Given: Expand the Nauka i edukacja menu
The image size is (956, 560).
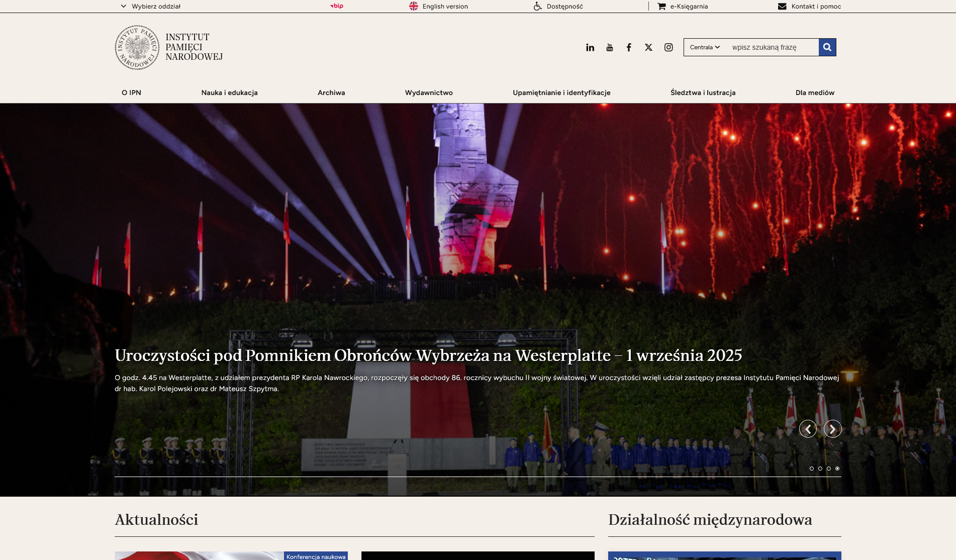Looking at the screenshot, I should pos(229,92).
